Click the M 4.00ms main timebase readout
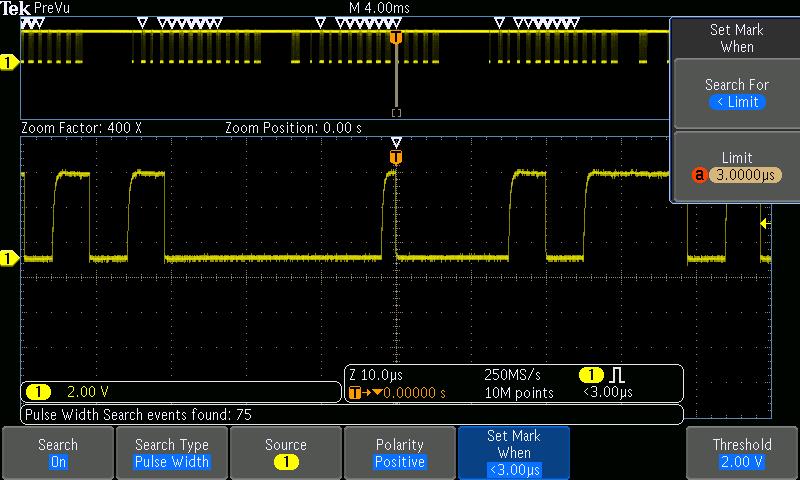 pyautogui.click(x=379, y=8)
